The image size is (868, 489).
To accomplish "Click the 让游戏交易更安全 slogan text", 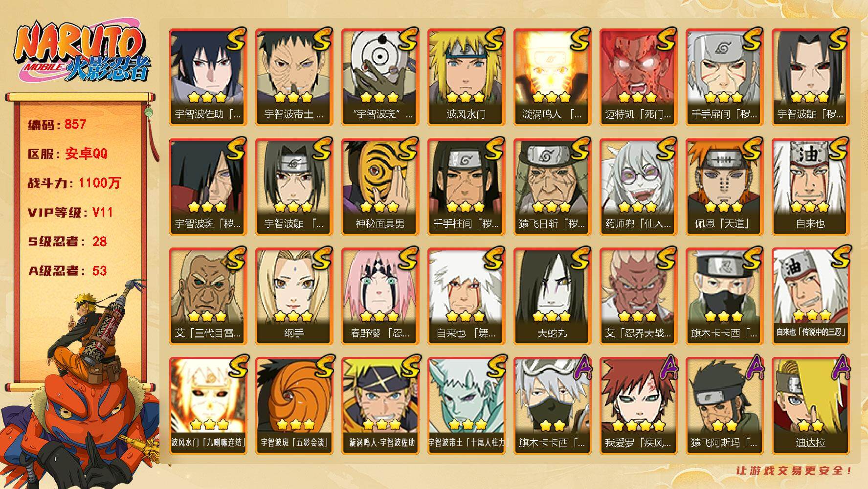I will pyautogui.click(x=794, y=471).
